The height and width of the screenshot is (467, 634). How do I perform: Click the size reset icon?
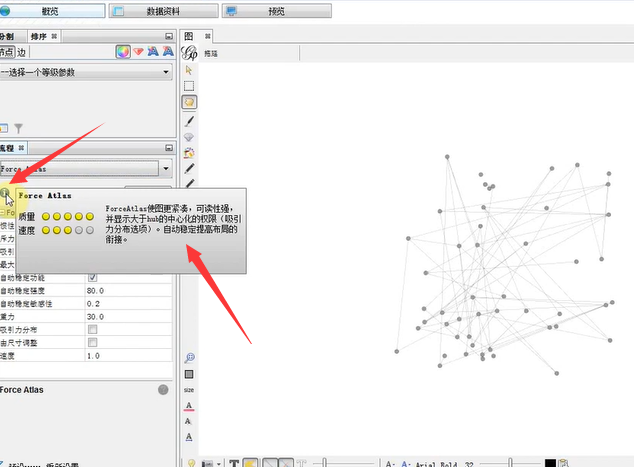tap(189, 390)
